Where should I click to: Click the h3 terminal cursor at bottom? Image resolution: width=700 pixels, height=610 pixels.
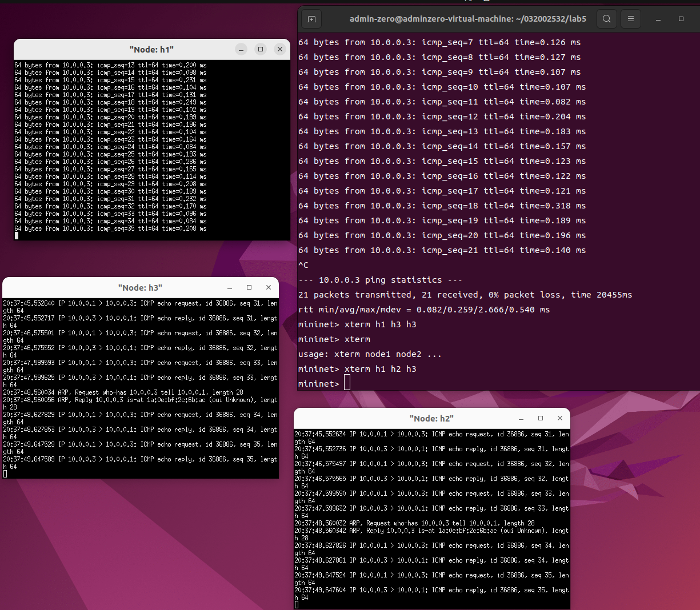(5, 474)
